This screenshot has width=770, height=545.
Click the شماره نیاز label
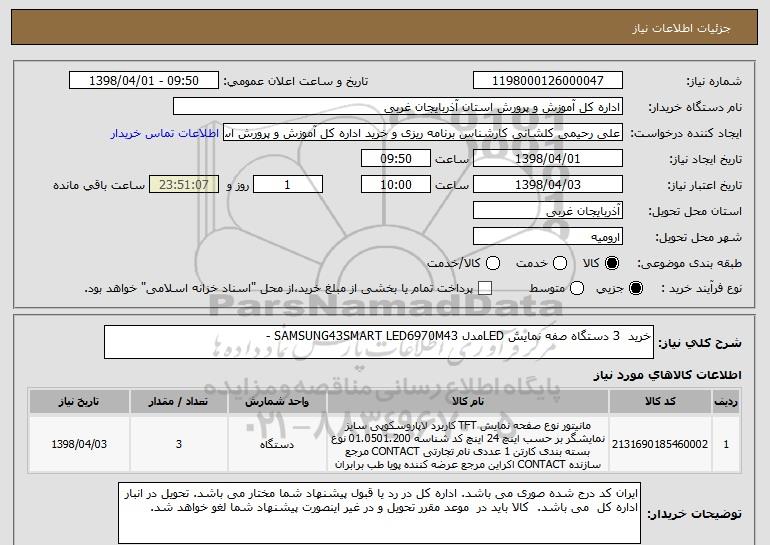pyautogui.click(x=714, y=81)
